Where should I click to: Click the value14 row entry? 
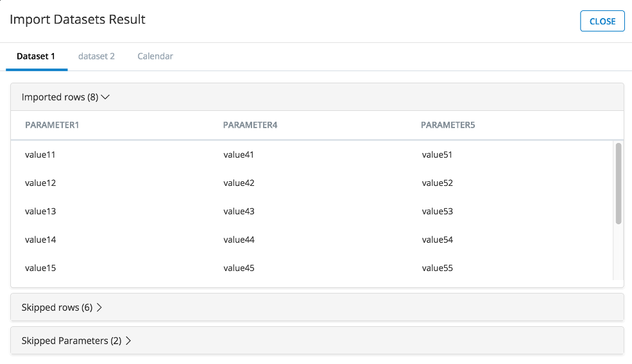click(40, 240)
